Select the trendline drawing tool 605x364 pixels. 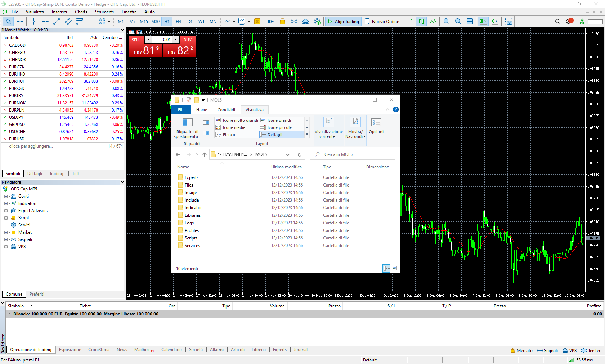(57, 22)
